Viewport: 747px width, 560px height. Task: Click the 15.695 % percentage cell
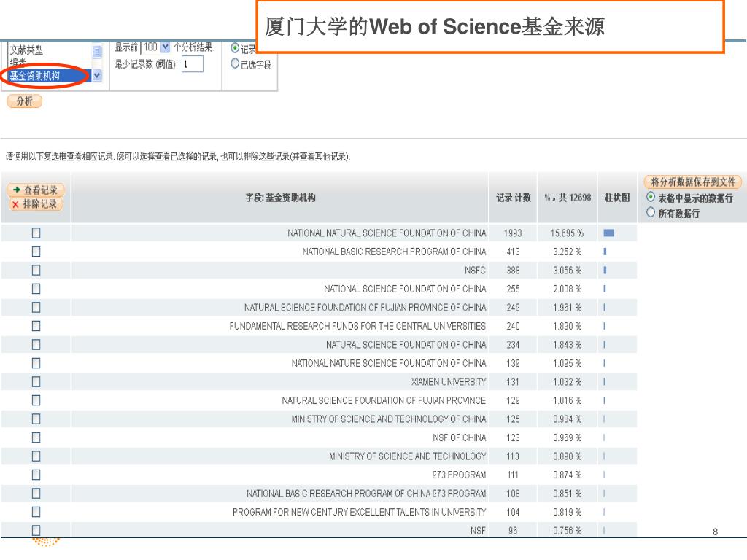tap(567, 233)
